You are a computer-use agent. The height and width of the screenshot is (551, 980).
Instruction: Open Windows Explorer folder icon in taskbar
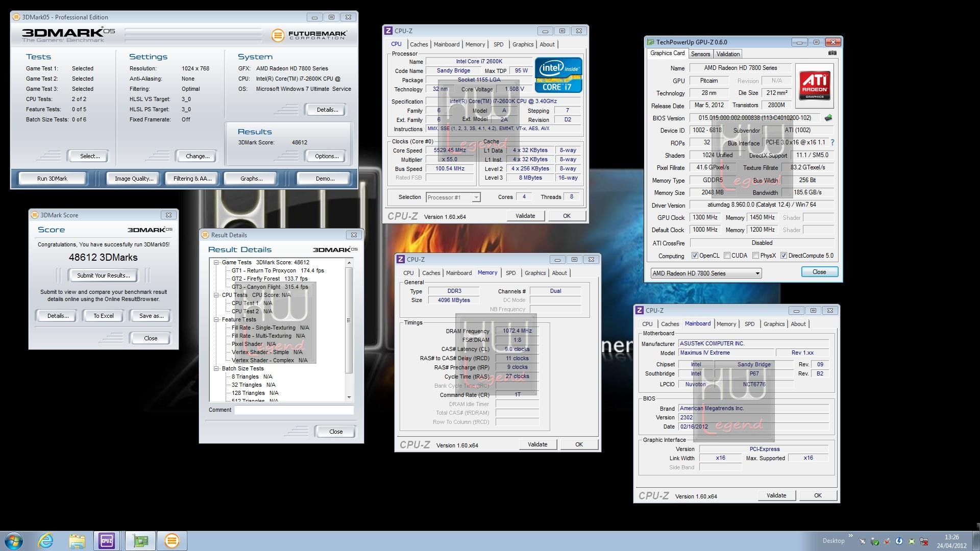click(77, 541)
